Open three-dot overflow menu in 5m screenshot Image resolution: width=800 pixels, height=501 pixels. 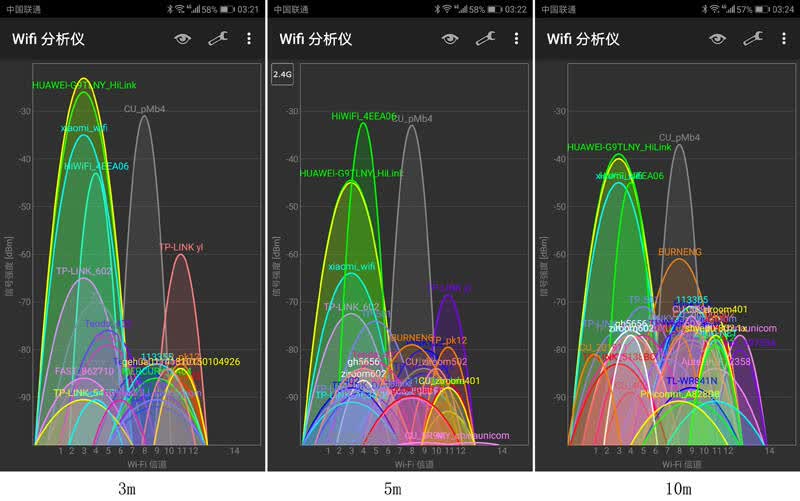[516, 39]
